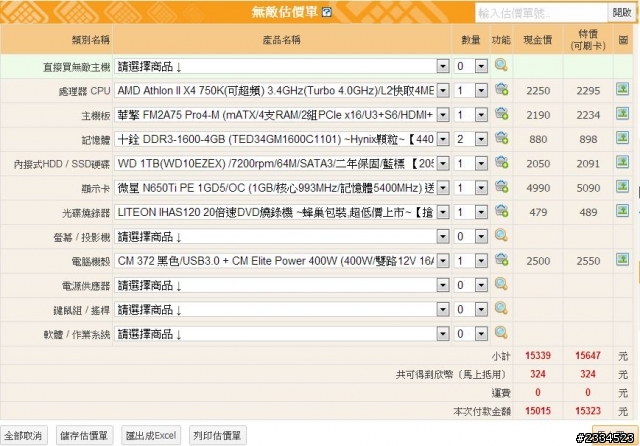This screenshot has width=640, height=446.
Task: Open the 華擎 FM2A75 Pro4-M product dropdown
Action: 282,115
